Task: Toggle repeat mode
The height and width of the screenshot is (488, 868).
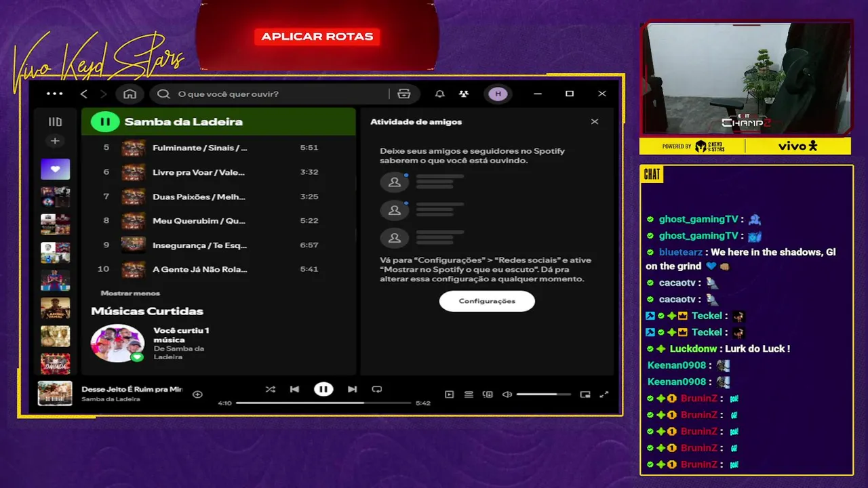Action: [x=377, y=389]
